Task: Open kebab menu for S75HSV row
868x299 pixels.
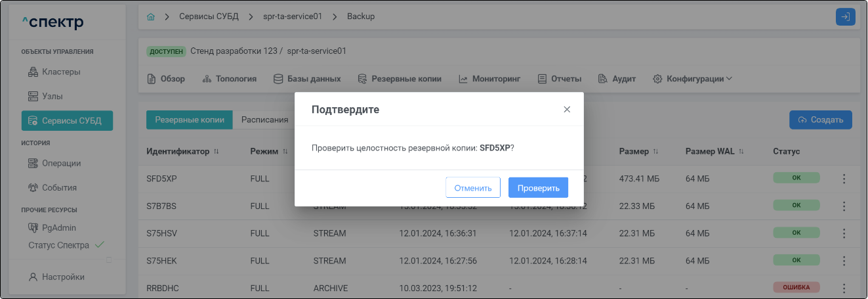Action: (844, 233)
